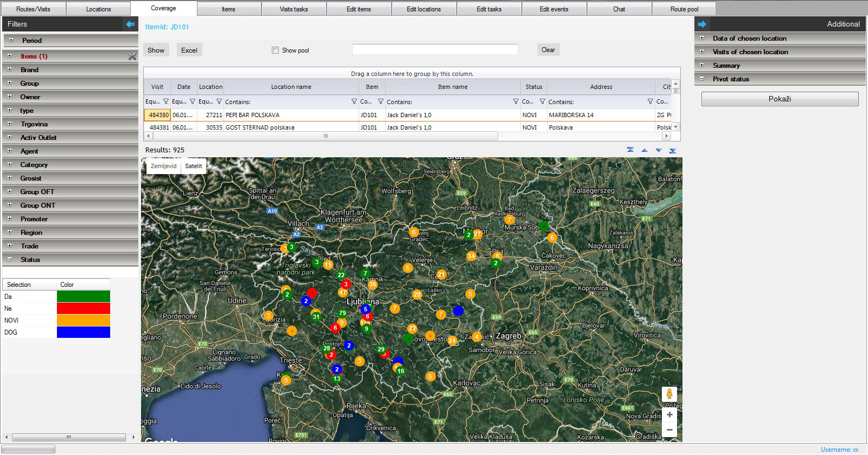Collapse the Filters panel with the blue arrow
The image size is (868, 455).
130,24
